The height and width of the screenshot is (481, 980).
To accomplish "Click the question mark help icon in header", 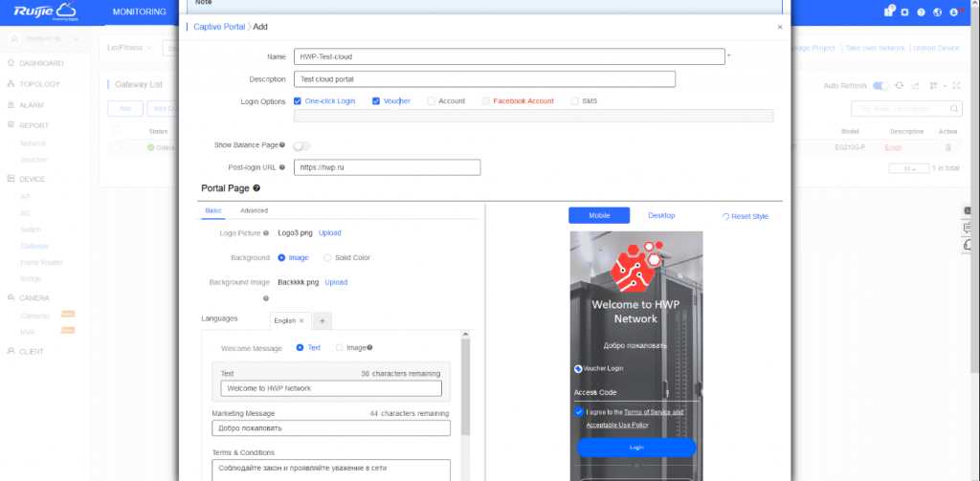I will coord(920,12).
